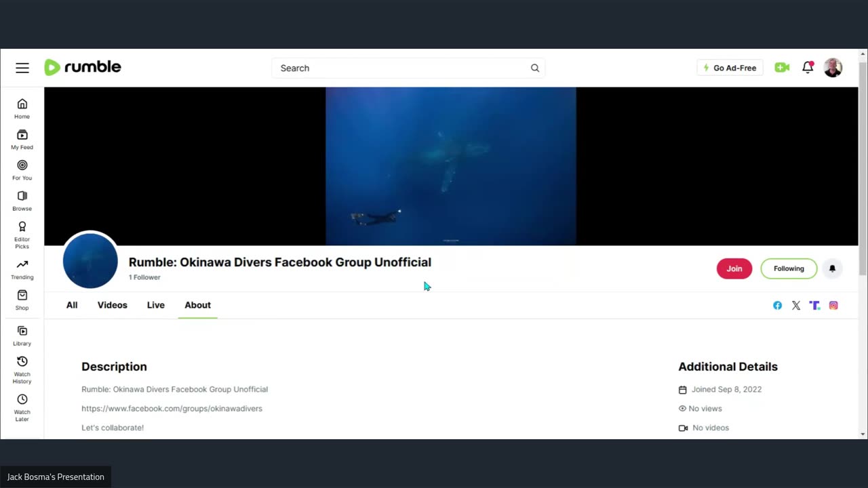Open the channel's Facebook link icon
Image resolution: width=868 pixels, height=488 pixels.
777,306
